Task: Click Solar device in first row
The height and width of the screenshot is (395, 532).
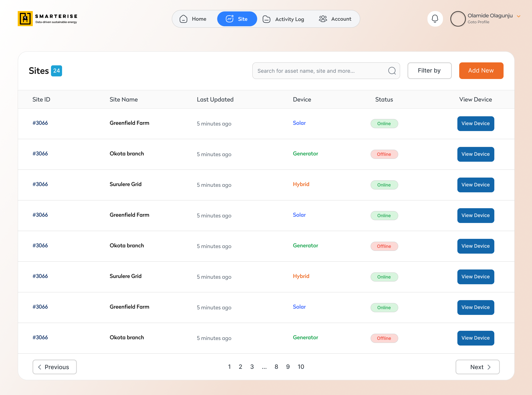Action: 299,123
